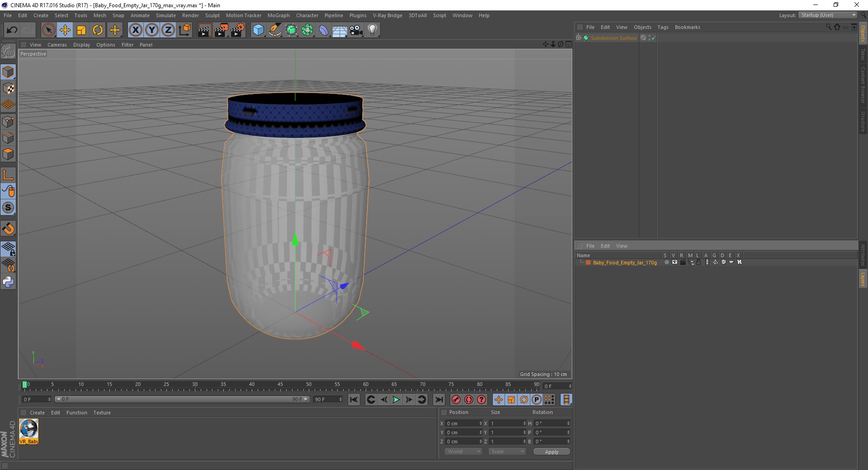Viewport: 868px width, 470px height.
Task: Toggle Subdivision Surface visibility dots
Action: click(x=649, y=38)
